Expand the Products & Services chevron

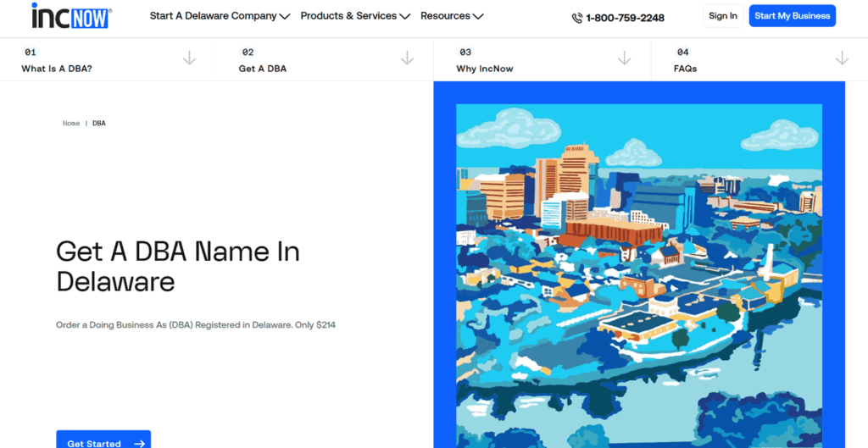click(404, 17)
